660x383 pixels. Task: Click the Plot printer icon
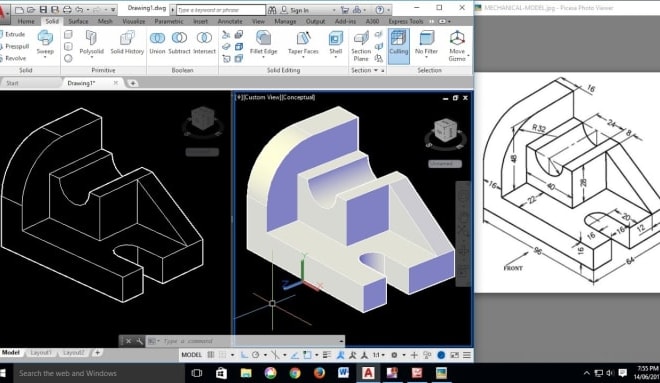67,9
